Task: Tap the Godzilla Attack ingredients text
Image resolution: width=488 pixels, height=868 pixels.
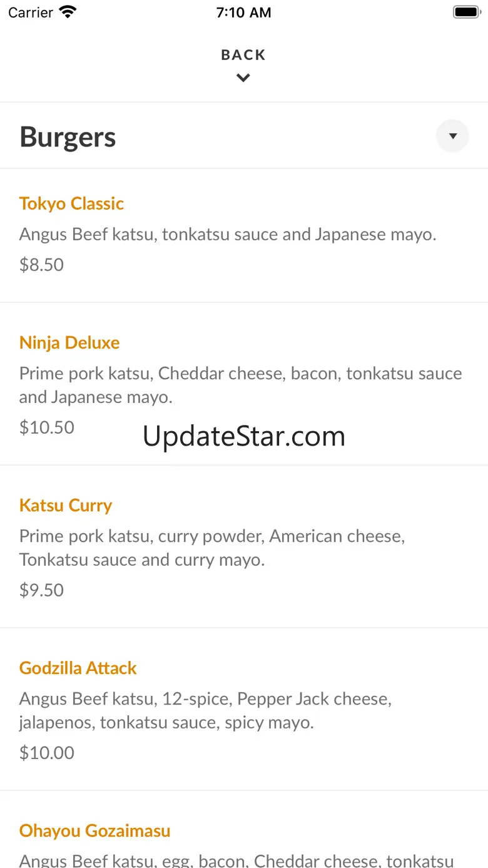Action: [205, 710]
